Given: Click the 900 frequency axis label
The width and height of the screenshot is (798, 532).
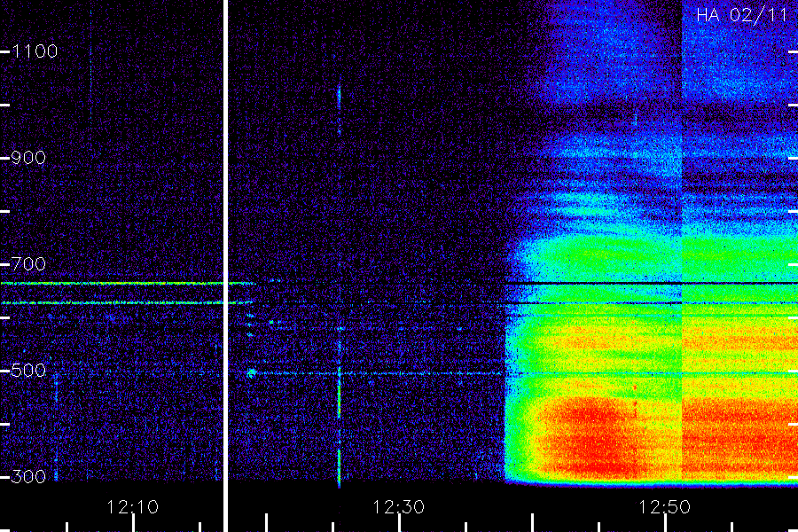Looking at the screenshot, I should [x=28, y=158].
